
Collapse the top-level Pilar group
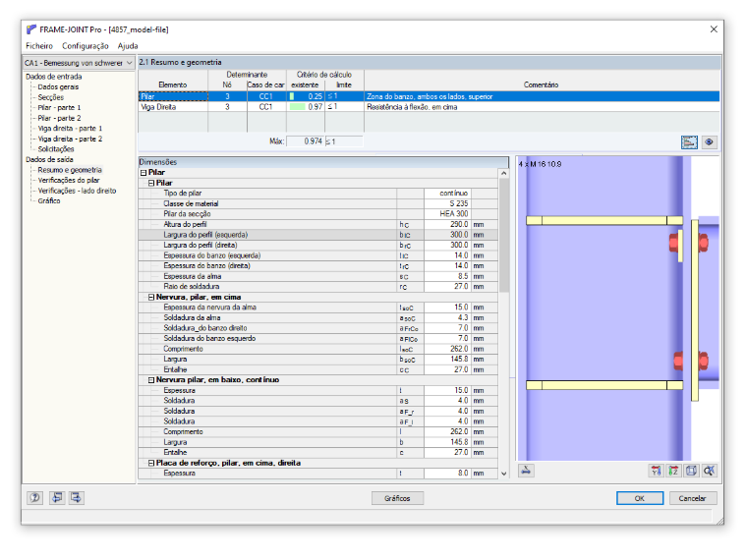[x=143, y=173]
